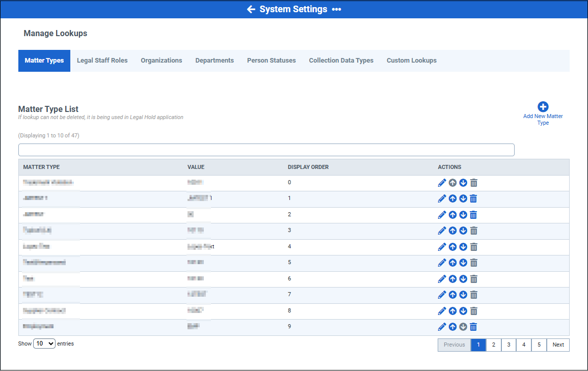Switch to the Departments tab

point(215,61)
